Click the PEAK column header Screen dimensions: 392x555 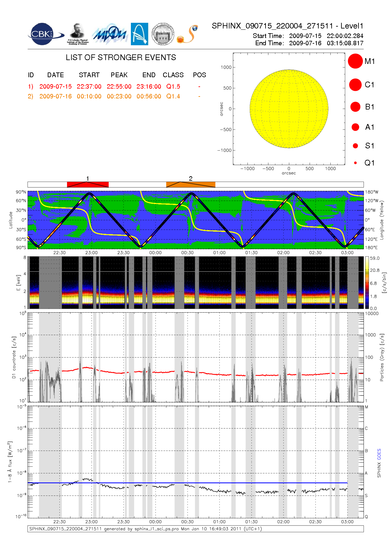119,75
